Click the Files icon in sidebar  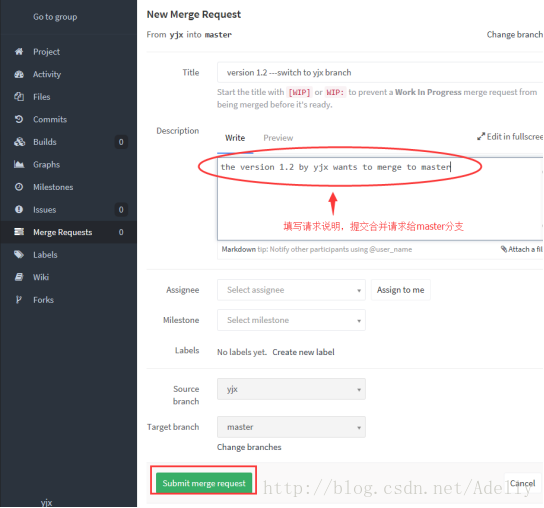point(19,97)
